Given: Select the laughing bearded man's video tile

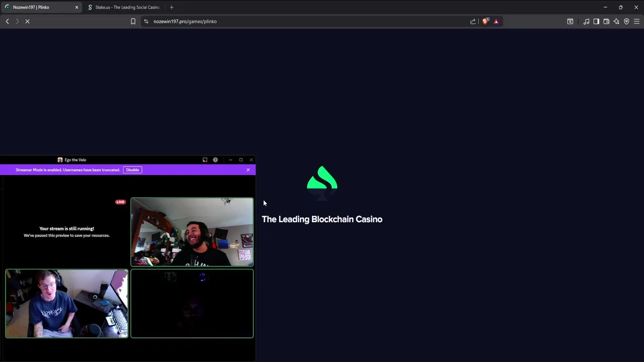Looking at the screenshot, I should pyautogui.click(x=192, y=232).
